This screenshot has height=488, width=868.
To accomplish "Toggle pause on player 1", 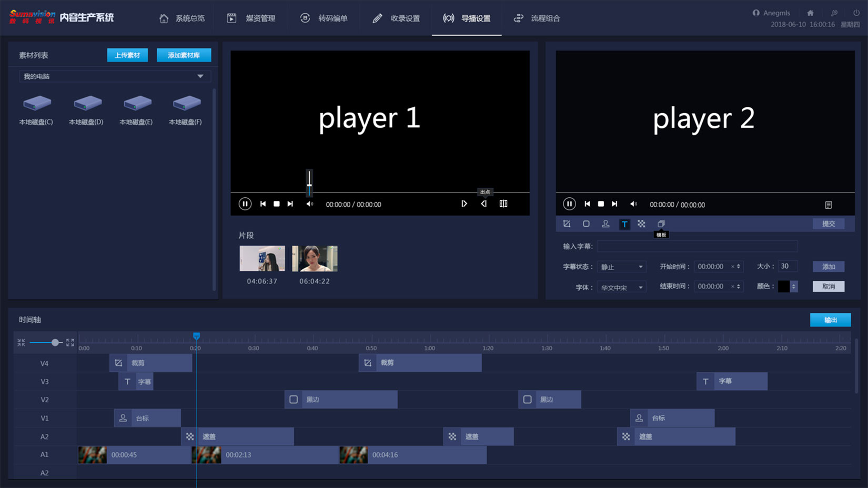I will (x=245, y=204).
